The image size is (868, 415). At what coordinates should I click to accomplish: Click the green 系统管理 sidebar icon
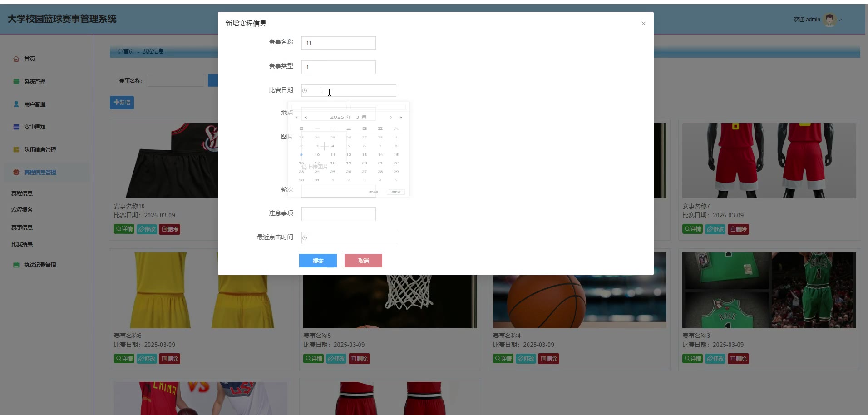pos(16,81)
